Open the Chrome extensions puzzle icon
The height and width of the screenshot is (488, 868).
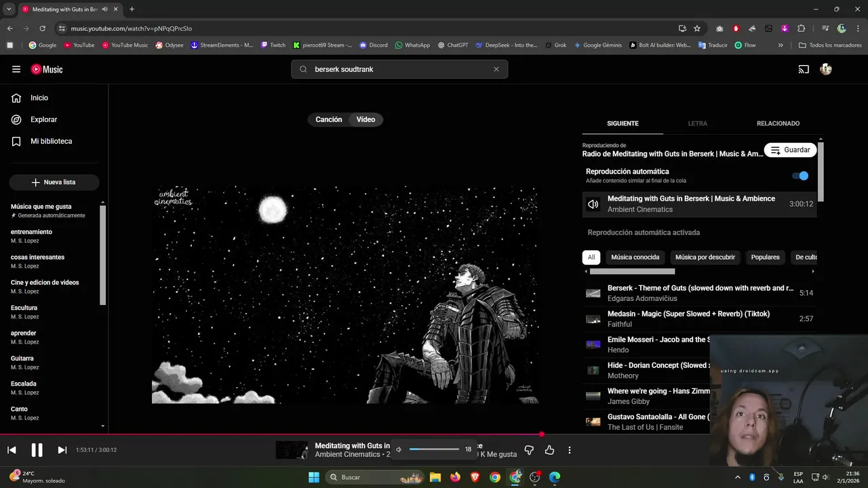[x=801, y=28]
